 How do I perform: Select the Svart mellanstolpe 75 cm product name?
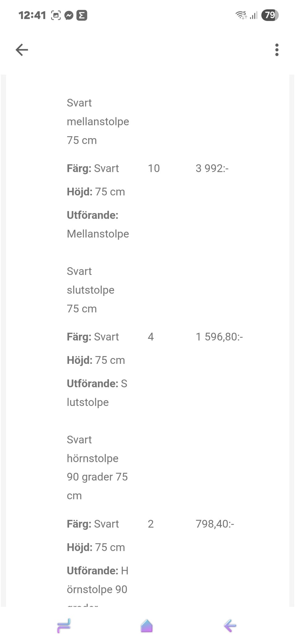click(x=98, y=121)
